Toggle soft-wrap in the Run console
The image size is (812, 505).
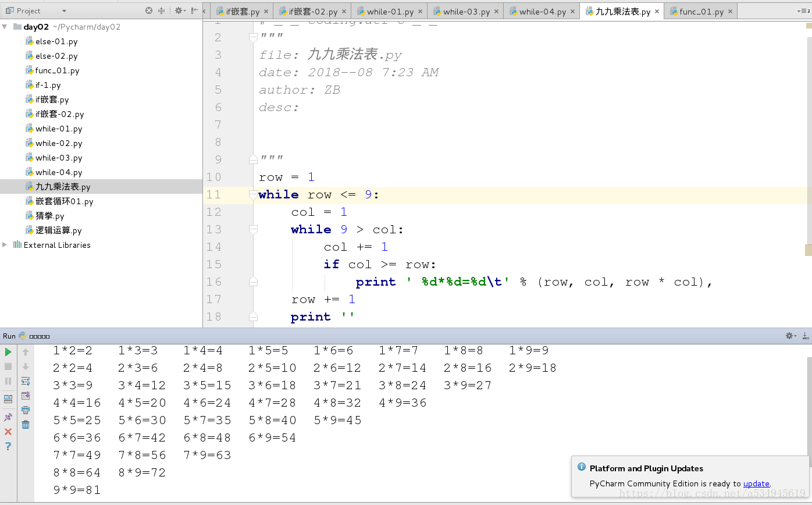[26, 381]
